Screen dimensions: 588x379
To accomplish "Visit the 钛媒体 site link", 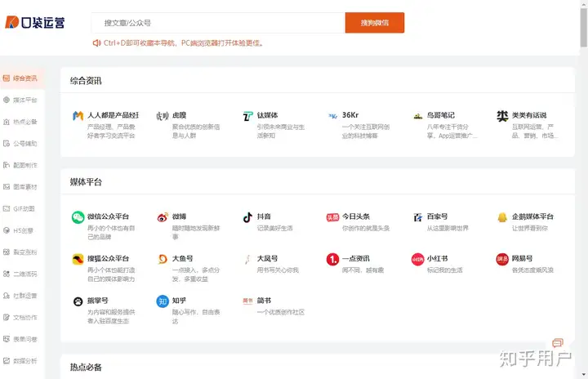I will pyautogui.click(x=267, y=115).
